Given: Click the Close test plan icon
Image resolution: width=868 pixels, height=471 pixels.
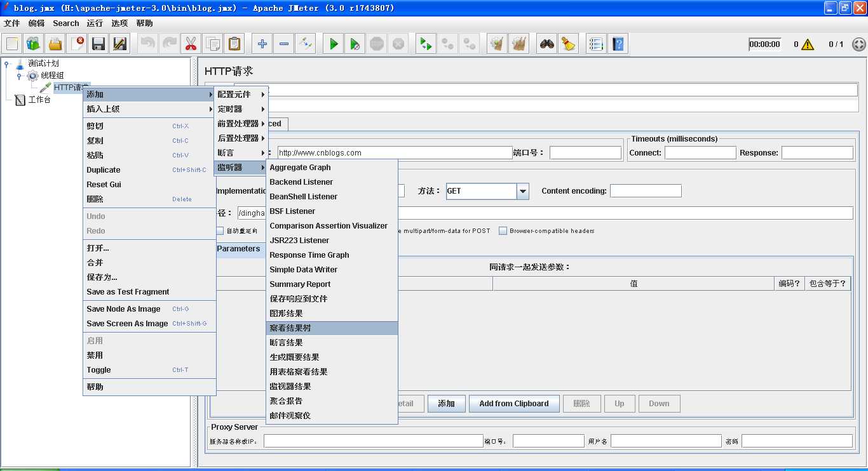Looking at the screenshot, I should 77,44.
